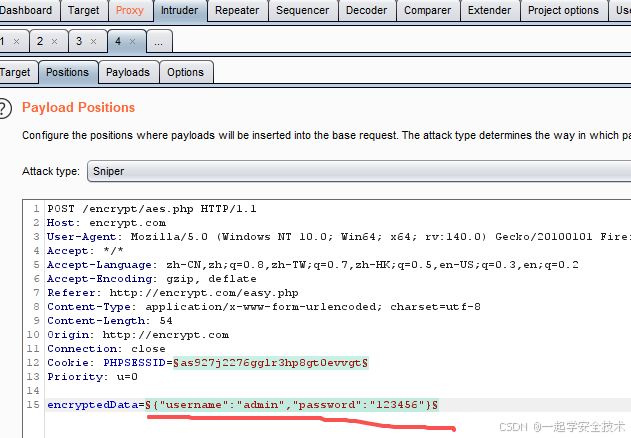Image resolution: width=631 pixels, height=438 pixels.
Task: Open the Repeater tab
Action: pos(237,10)
